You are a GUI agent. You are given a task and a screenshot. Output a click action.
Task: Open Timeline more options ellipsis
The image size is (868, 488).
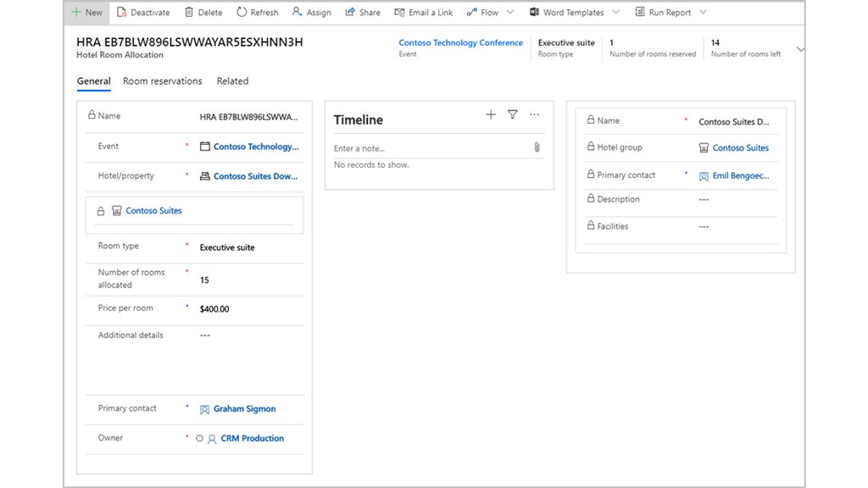point(534,114)
